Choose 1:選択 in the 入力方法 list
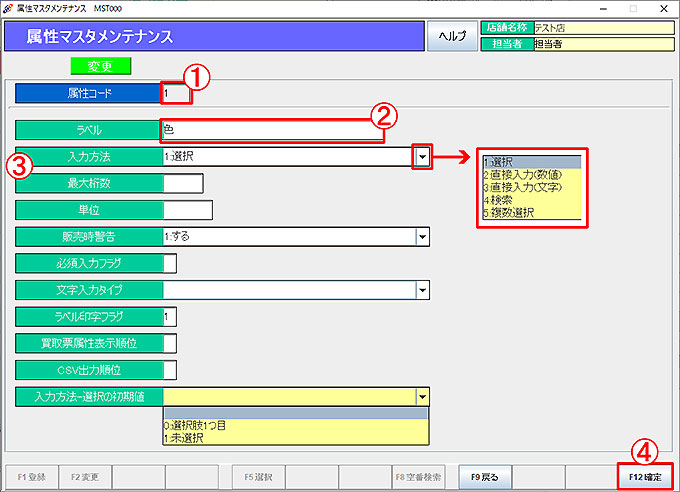 click(532, 162)
